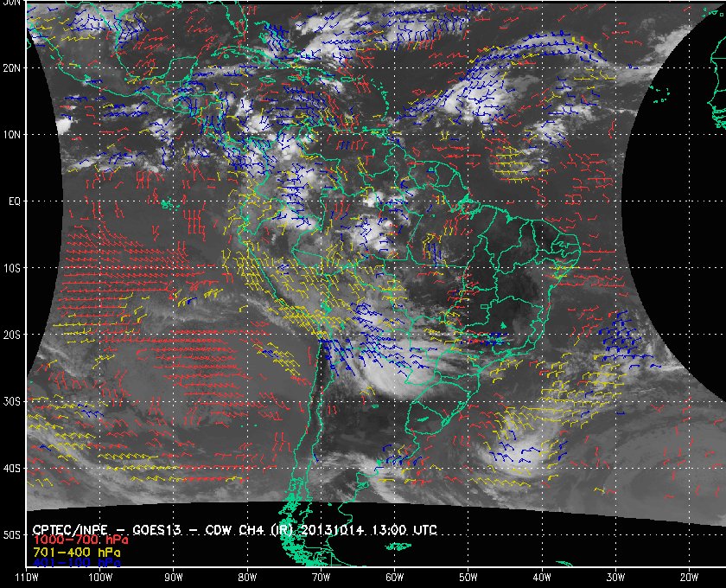The image size is (726, 588).
Task: Click the red 1000-700 hPa legend entry
Action: point(80,540)
